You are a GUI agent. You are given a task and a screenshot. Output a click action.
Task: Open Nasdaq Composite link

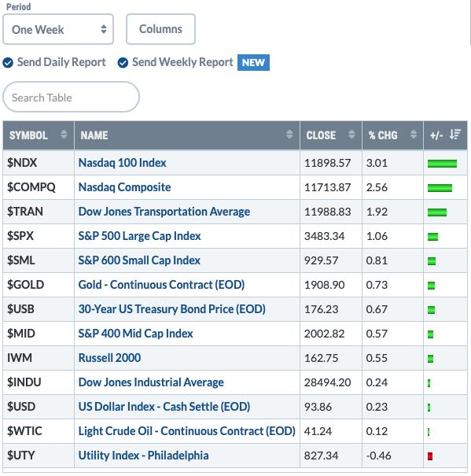124,187
